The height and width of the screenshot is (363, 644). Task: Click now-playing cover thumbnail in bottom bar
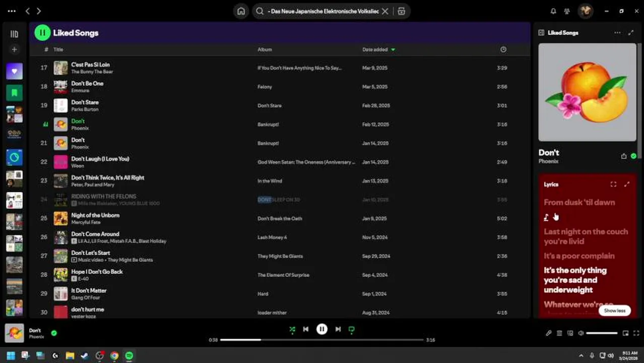(x=14, y=333)
